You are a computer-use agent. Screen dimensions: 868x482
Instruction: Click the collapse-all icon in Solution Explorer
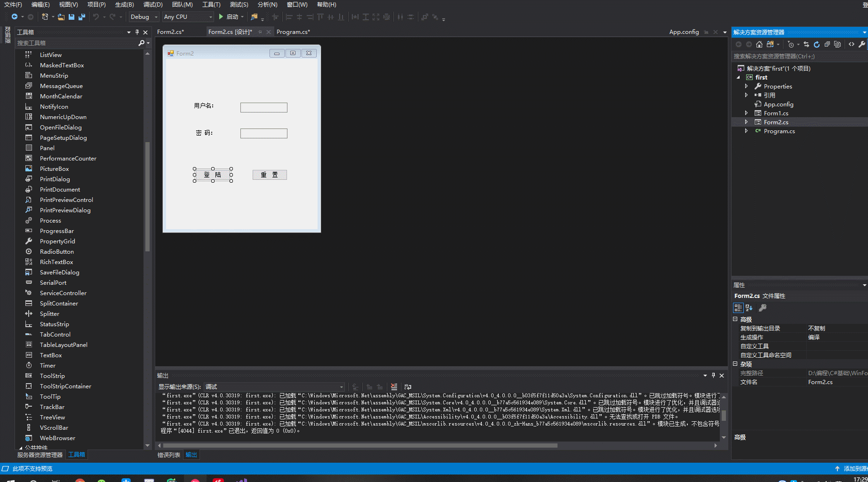click(828, 44)
